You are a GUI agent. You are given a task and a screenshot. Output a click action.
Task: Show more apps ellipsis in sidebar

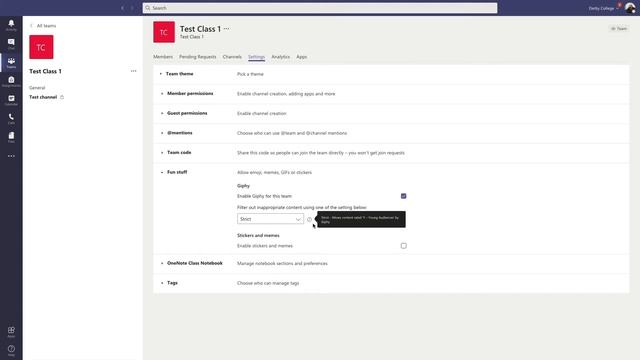11,156
